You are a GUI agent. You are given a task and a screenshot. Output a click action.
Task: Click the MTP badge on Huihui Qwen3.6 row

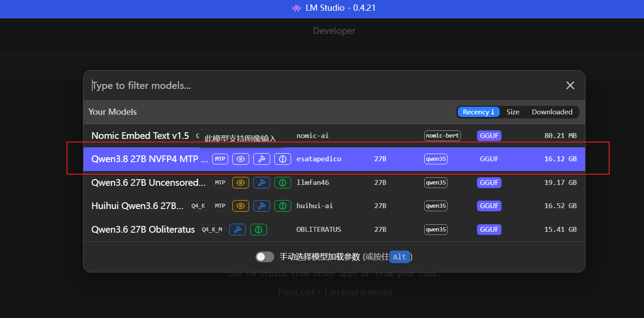(220, 205)
